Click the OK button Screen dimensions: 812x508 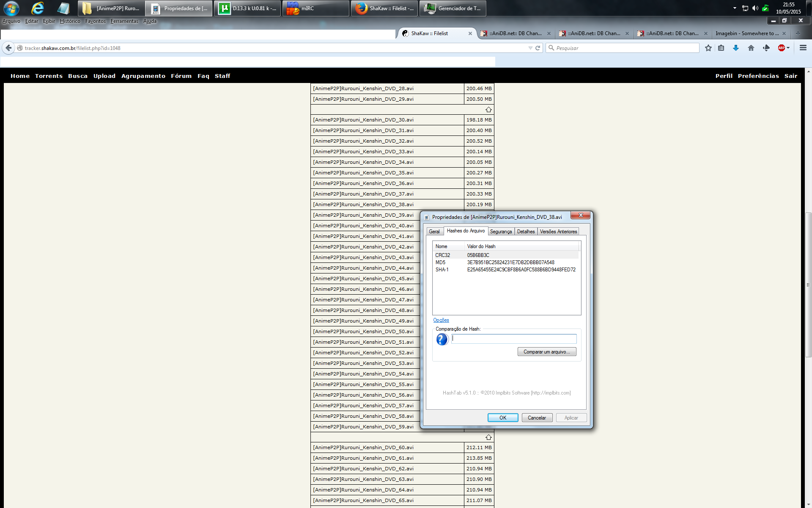coord(503,418)
